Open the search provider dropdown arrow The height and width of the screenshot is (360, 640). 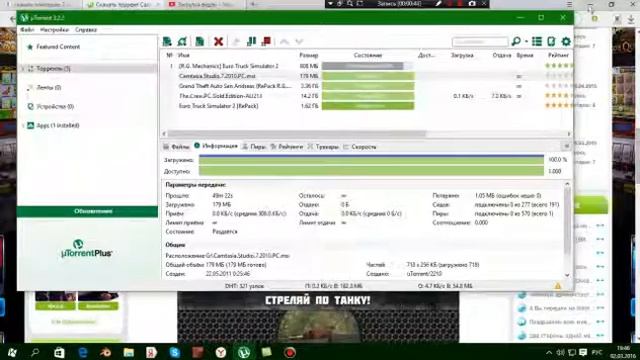(526, 42)
